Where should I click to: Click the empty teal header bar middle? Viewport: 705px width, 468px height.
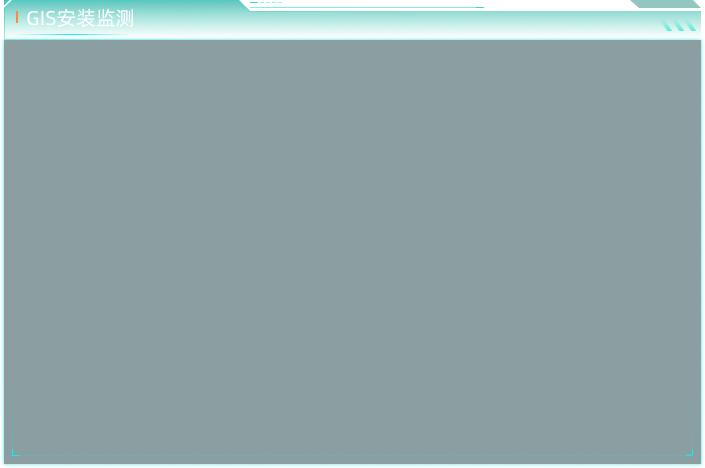450,25
